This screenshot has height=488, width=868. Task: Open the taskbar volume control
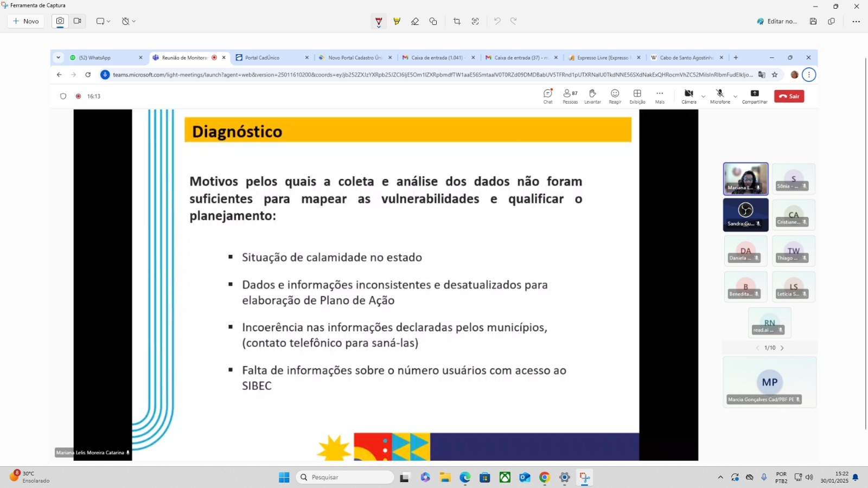809,477
